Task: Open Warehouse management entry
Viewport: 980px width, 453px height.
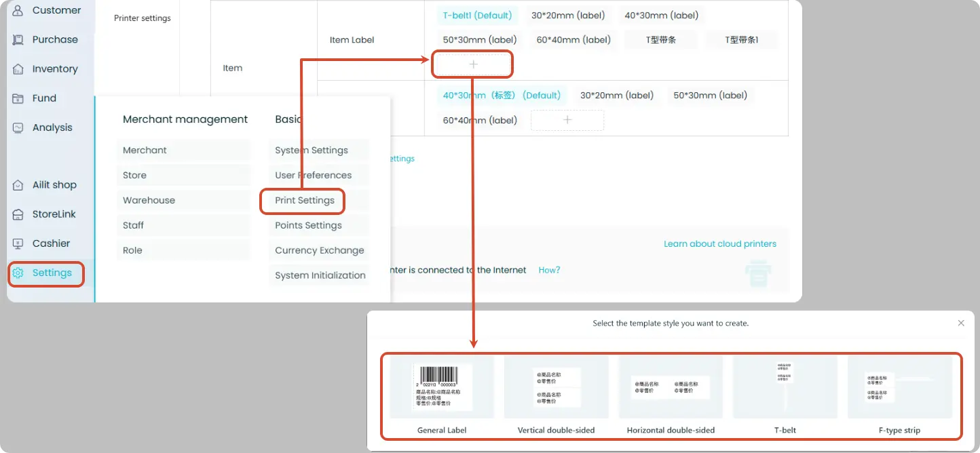Action: [x=183, y=200]
